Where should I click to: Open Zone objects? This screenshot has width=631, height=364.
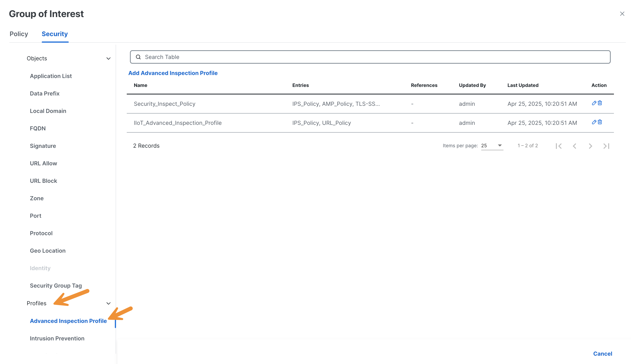[37, 198]
